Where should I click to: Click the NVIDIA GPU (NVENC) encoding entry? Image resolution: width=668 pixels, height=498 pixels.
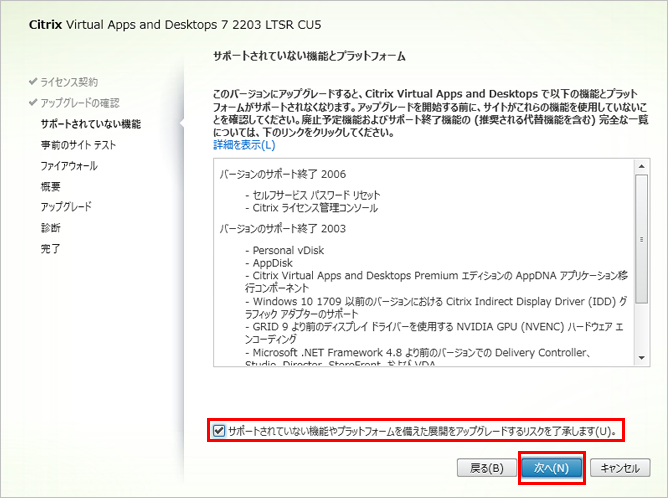point(434,333)
